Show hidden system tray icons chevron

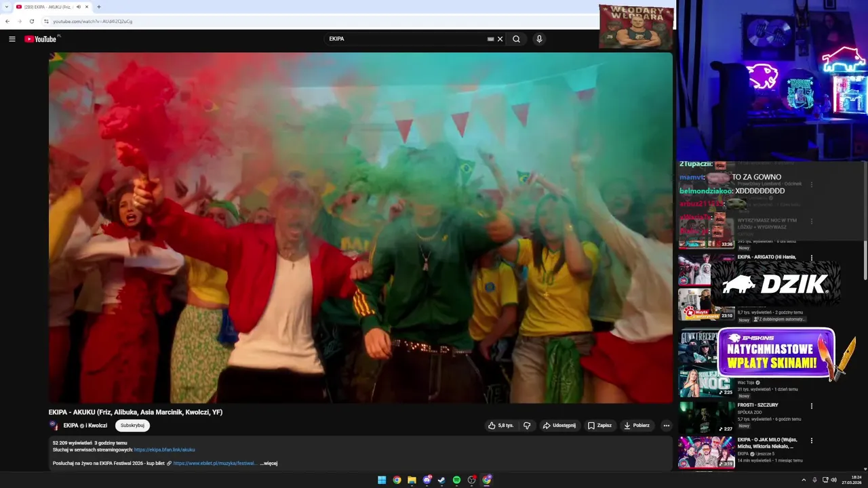click(x=803, y=480)
